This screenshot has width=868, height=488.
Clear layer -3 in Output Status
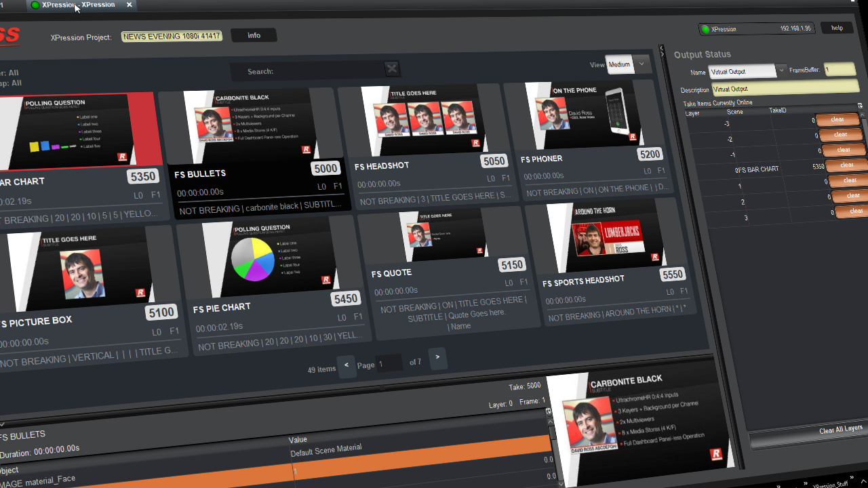click(837, 119)
